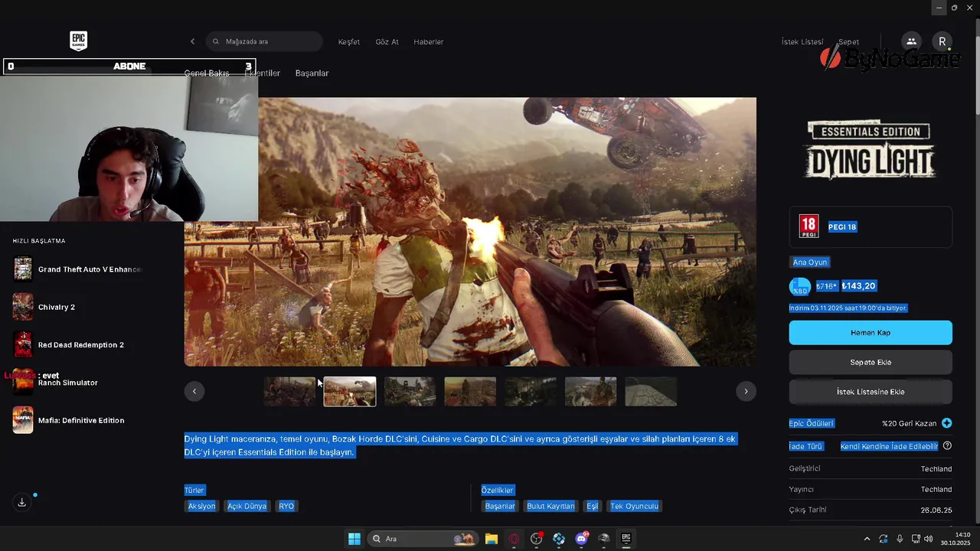Switch to the Başarılar tab
This screenshot has height=551, width=980.
pos(312,73)
